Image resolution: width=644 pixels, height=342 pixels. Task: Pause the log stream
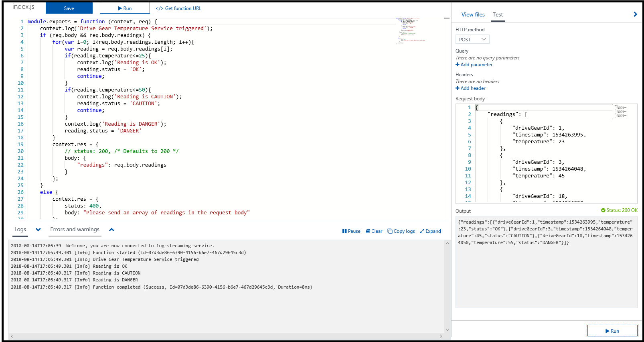351,231
